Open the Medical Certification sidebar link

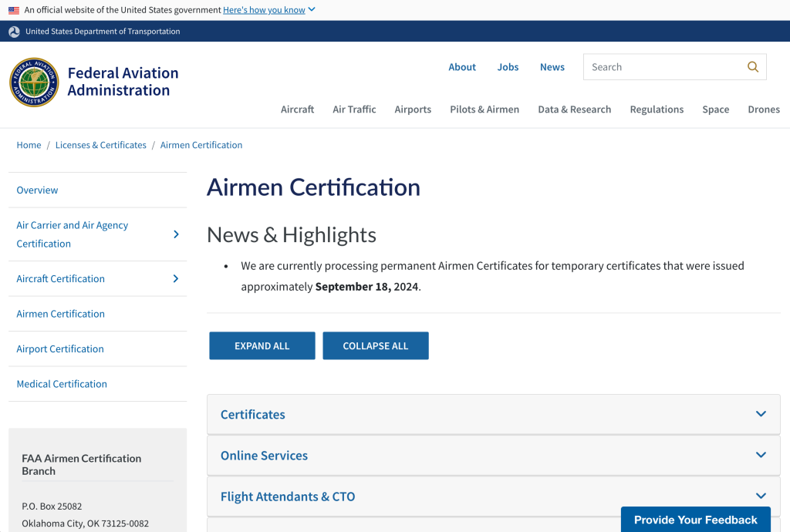point(62,384)
